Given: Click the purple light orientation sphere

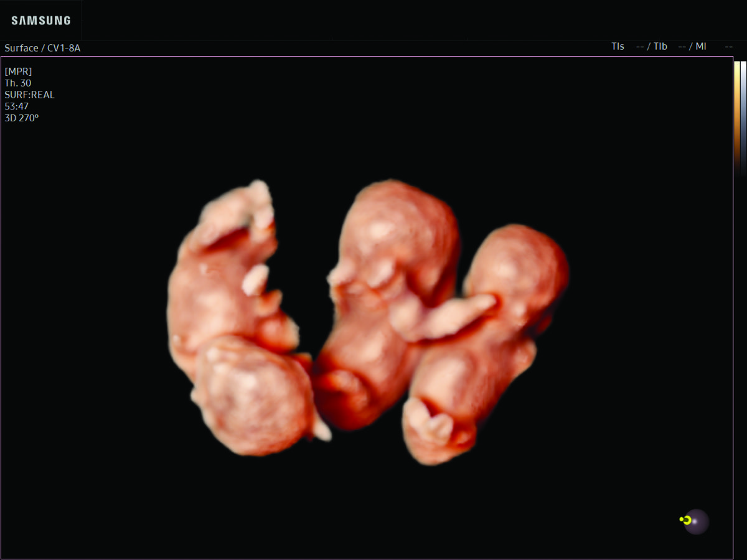Looking at the screenshot, I should point(697,521).
